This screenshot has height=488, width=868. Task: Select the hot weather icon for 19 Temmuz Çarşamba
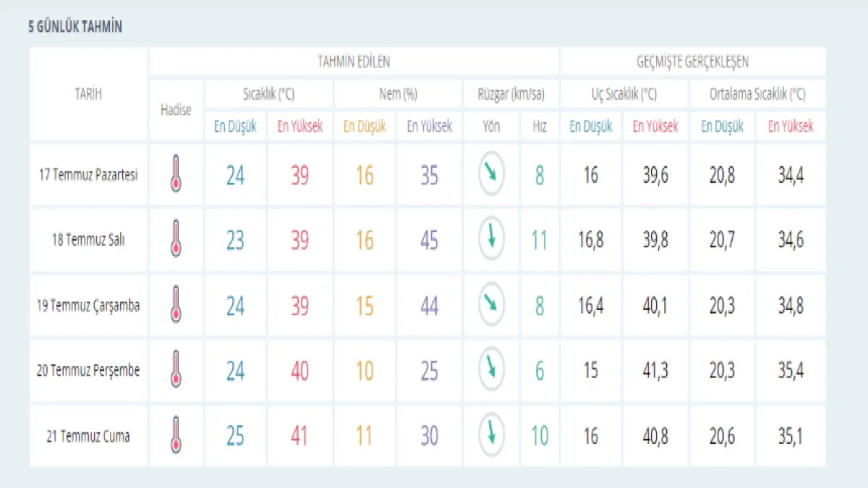coord(175,304)
